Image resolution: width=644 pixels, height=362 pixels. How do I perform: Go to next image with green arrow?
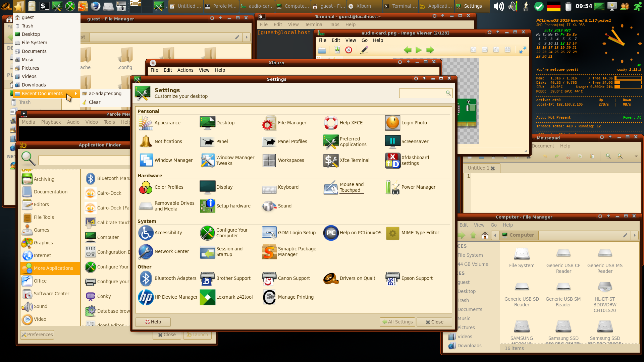point(430,50)
